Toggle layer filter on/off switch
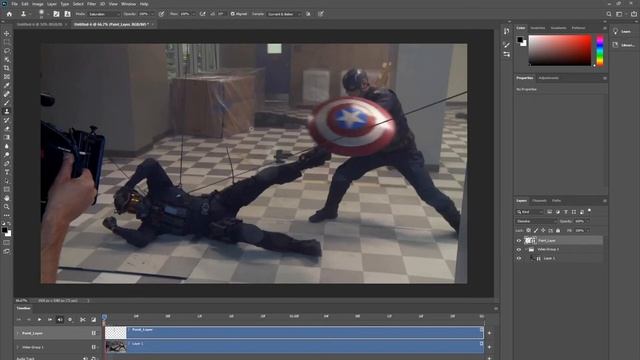This screenshot has height=360, width=640. (589, 211)
